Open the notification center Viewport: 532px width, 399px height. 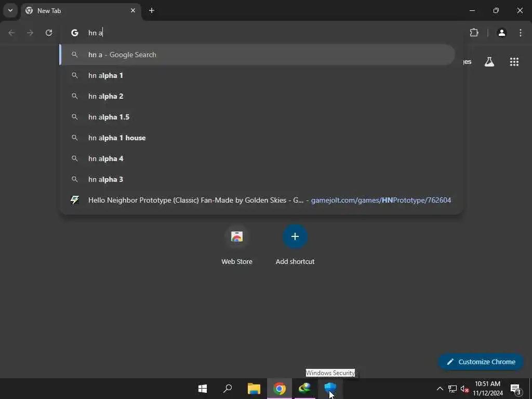click(x=516, y=389)
